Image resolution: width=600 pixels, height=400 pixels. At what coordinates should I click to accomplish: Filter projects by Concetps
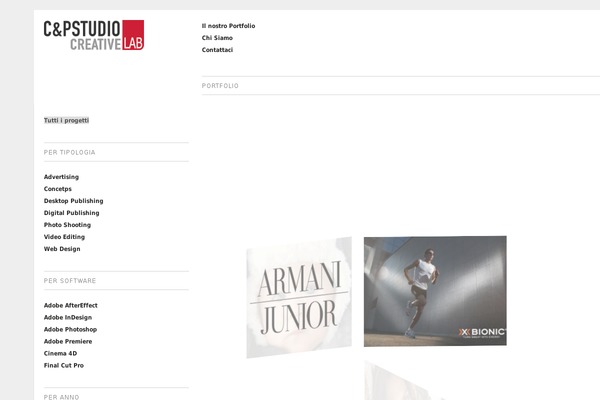tap(58, 189)
